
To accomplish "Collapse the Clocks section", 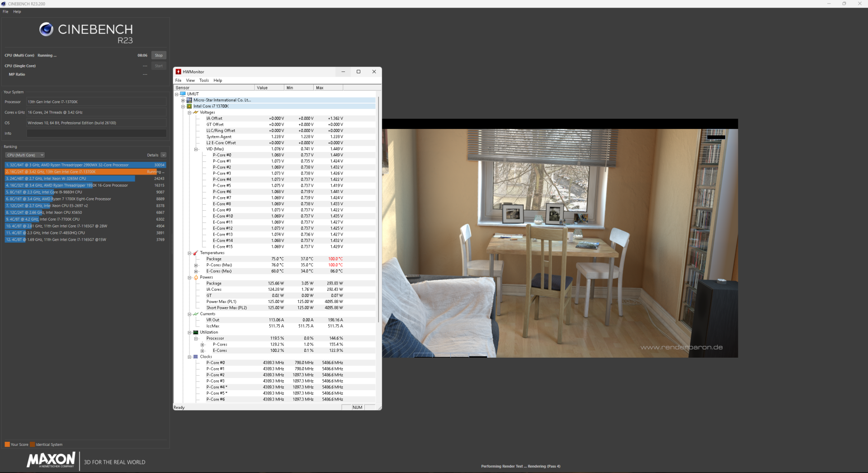I will point(189,357).
